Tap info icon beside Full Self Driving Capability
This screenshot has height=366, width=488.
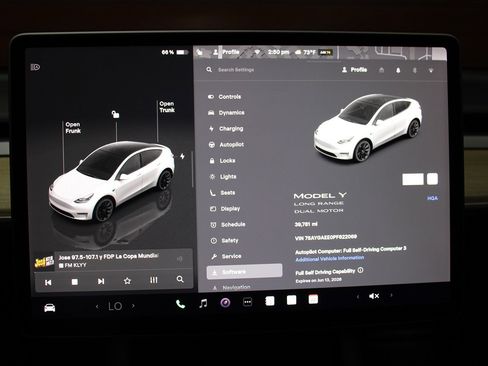point(360,270)
